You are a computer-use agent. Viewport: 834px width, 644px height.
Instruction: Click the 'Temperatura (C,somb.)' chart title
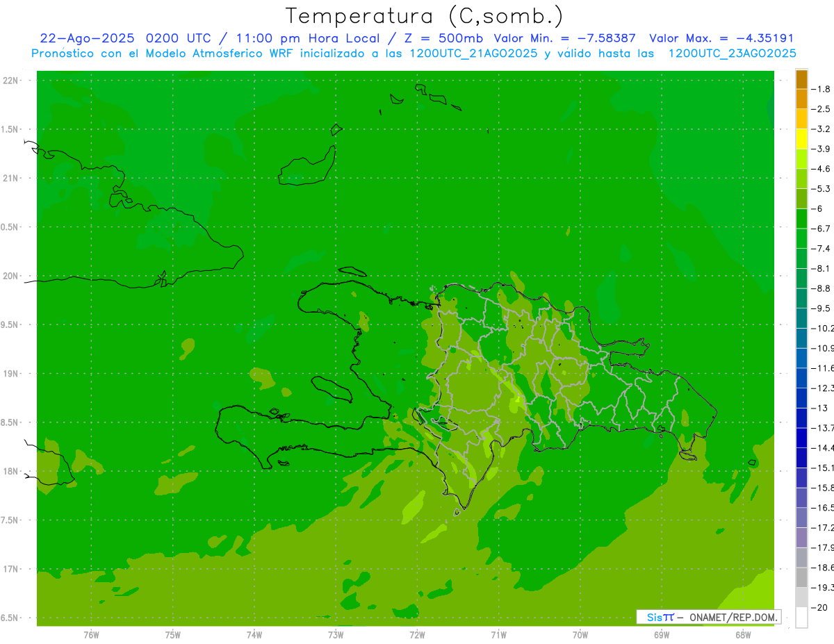click(424, 16)
